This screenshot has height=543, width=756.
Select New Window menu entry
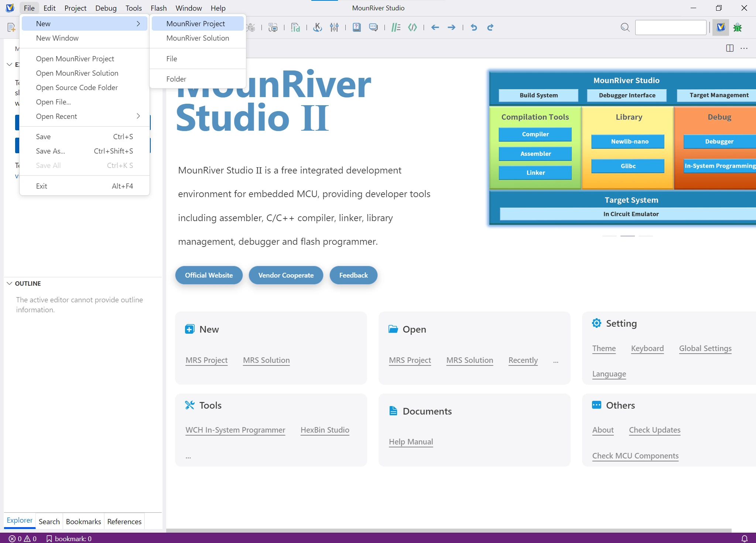click(84, 38)
